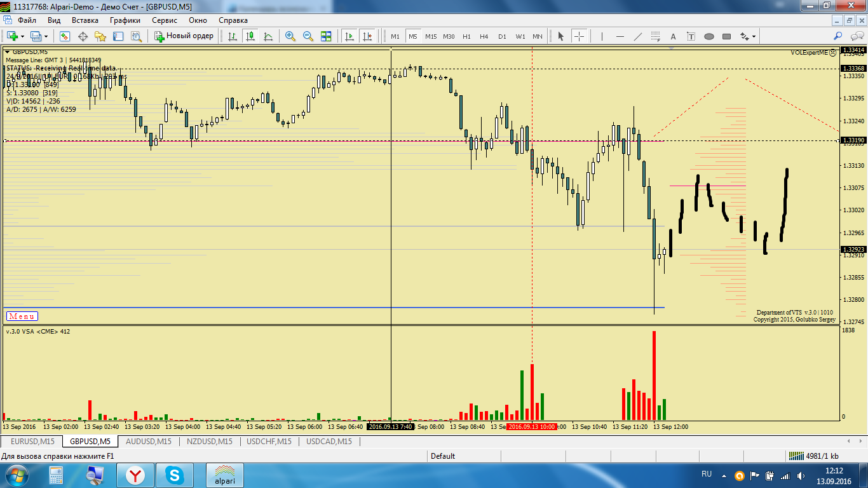Click the red 2016.09.13 10:00 time marker
This screenshot has width=868, height=488.
pyautogui.click(x=532, y=427)
